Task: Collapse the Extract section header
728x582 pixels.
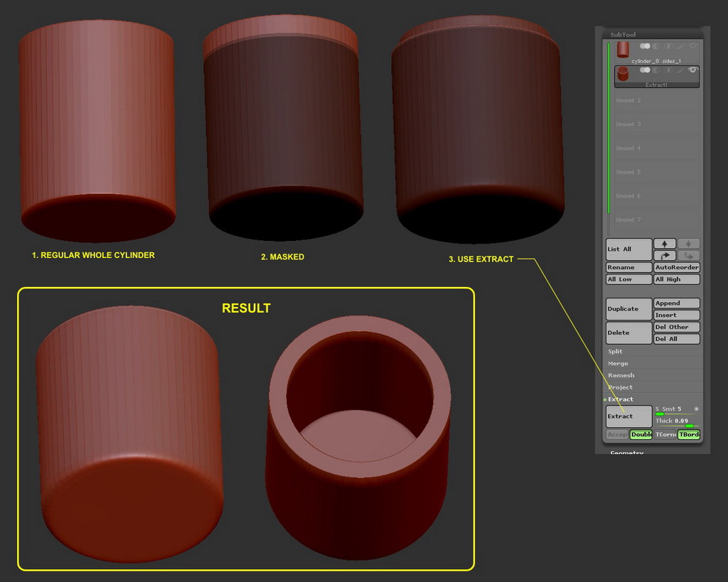Action: 620,399
